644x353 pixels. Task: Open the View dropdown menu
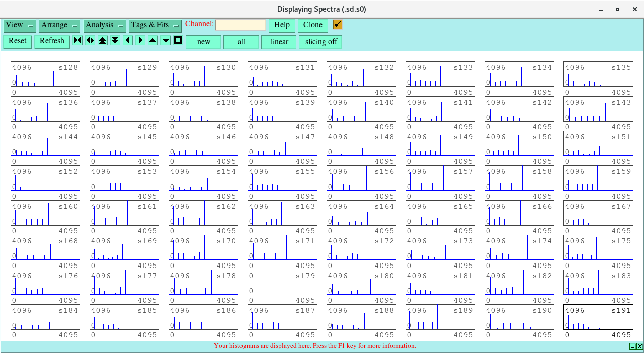[x=20, y=25]
